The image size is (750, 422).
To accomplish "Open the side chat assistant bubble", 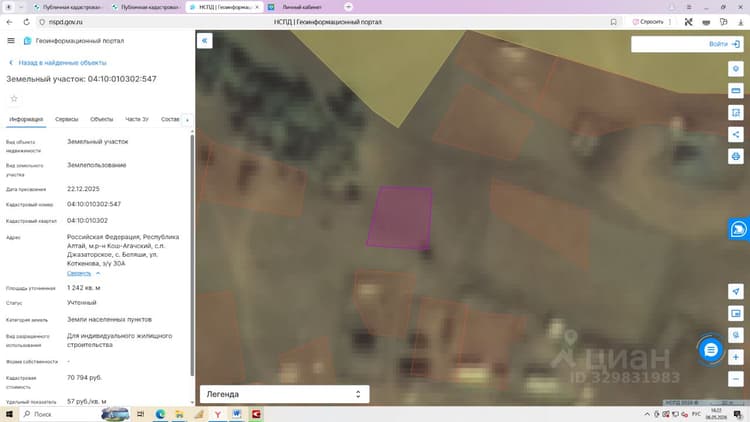I will (739, 229).
